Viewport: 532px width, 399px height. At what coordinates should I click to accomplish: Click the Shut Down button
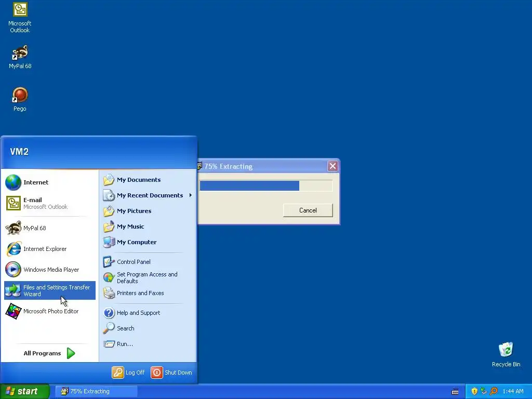171,373
